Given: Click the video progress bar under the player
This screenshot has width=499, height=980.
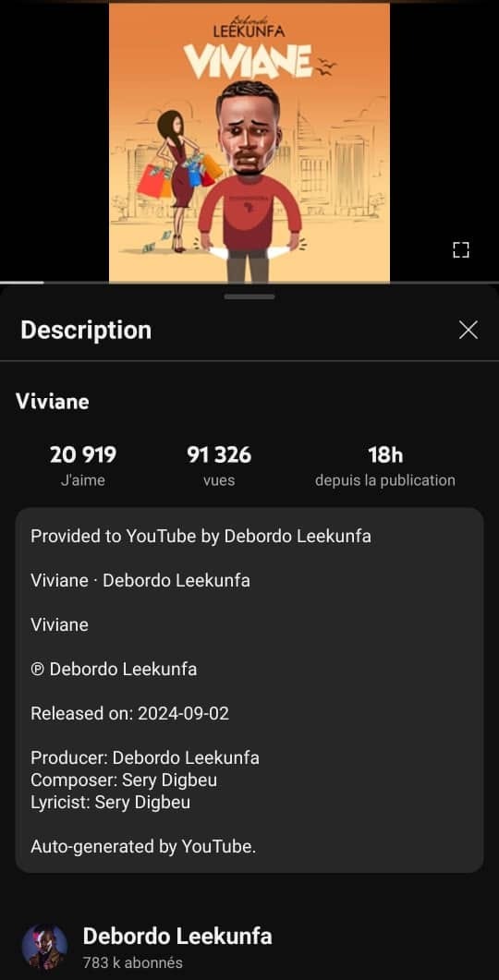Looking at the screenshot, I should click(249, 284).
